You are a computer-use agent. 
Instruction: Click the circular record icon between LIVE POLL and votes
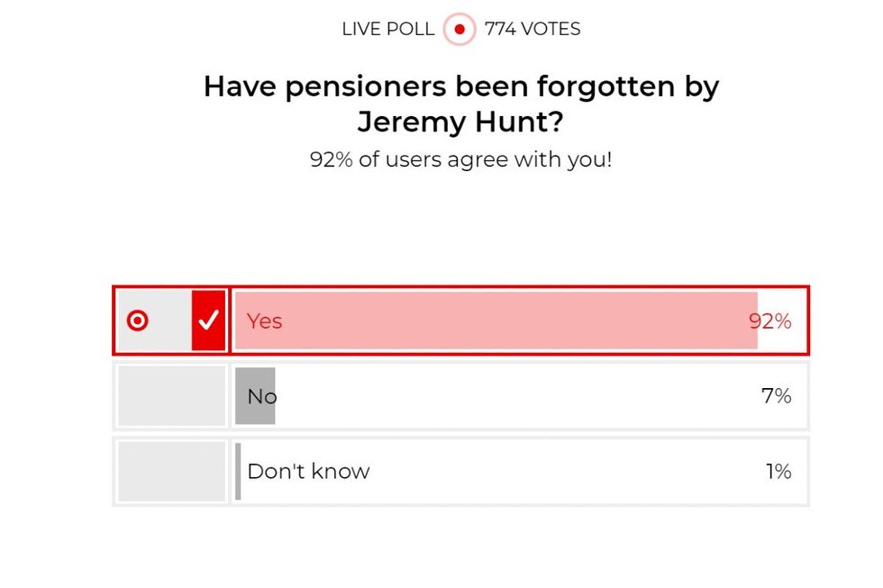(459, 29)
